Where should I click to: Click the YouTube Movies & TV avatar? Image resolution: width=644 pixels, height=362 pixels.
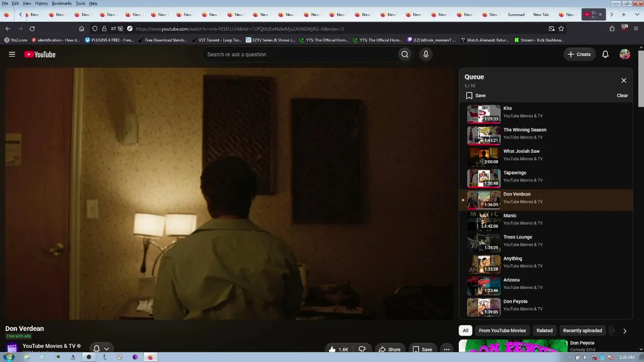click(12, 348)
